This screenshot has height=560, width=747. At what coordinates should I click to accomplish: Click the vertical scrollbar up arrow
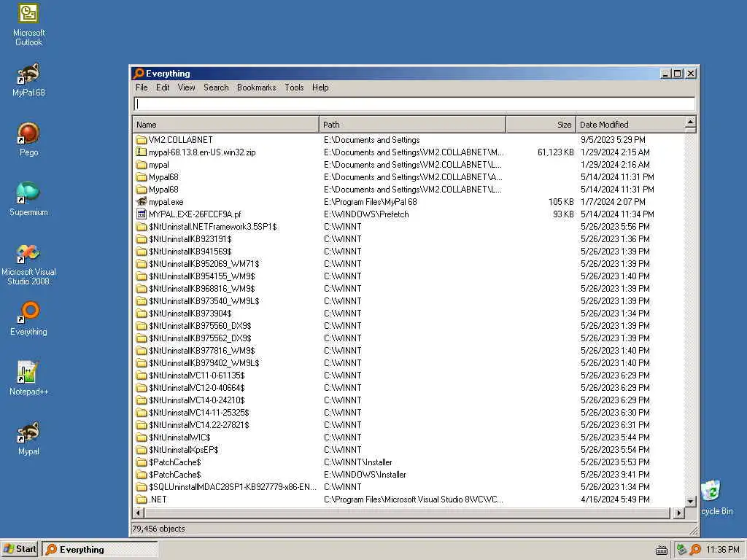click(x=690, y=122)
